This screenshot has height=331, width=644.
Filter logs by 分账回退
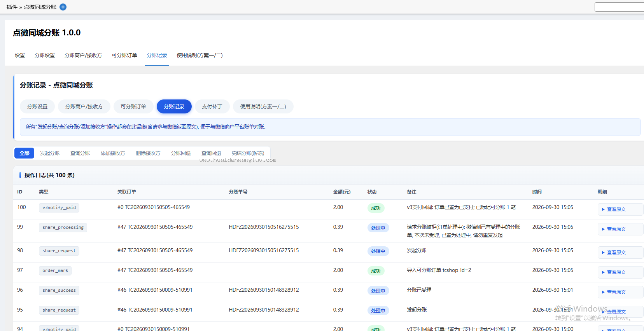[x=181, y=153]
